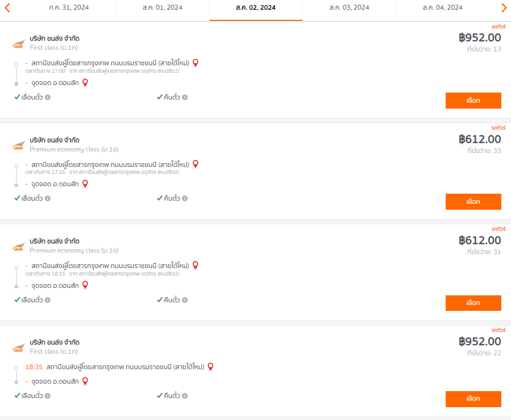Go to previous dates with left arrow

pyautogui.click(x=7, y=7)
